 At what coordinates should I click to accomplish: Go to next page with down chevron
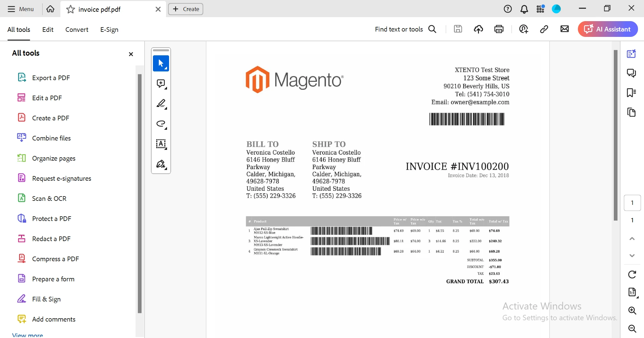click(632, 256)
